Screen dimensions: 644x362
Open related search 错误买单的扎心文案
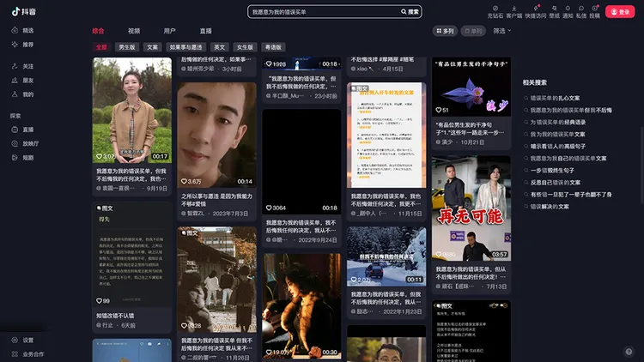(x=555, y=98)
